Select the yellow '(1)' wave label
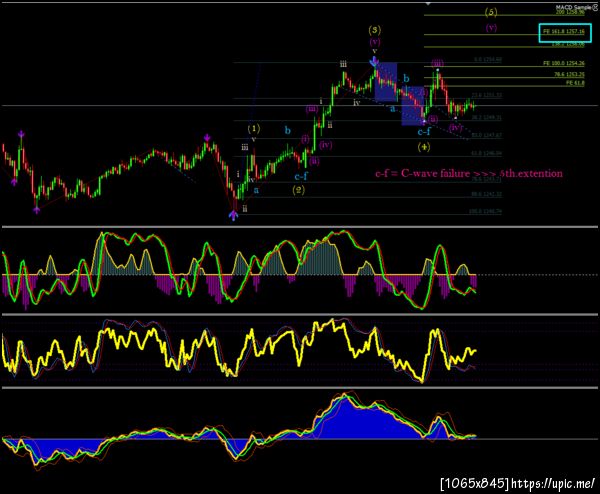Viewport: 600px width, 494px height. (x=254, y=129)
